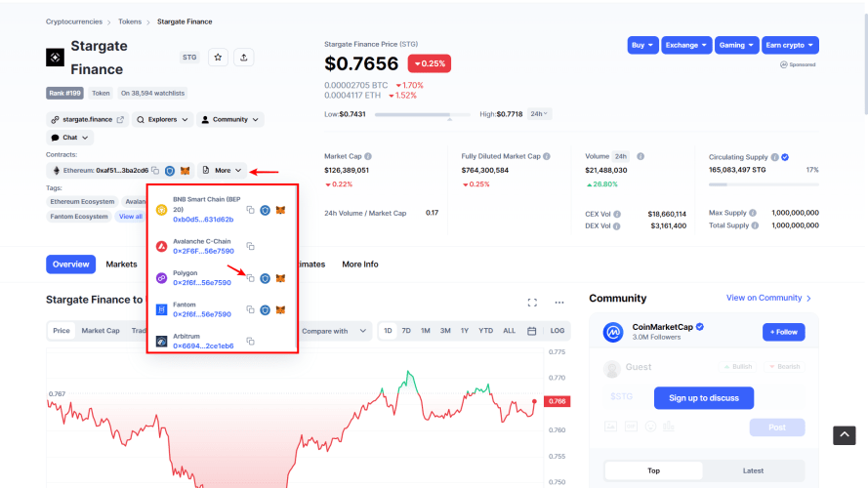Open Market Cap info tooltip icon
Image resolution: width=868 pixels, height=488 pixels.
(368, 156)
